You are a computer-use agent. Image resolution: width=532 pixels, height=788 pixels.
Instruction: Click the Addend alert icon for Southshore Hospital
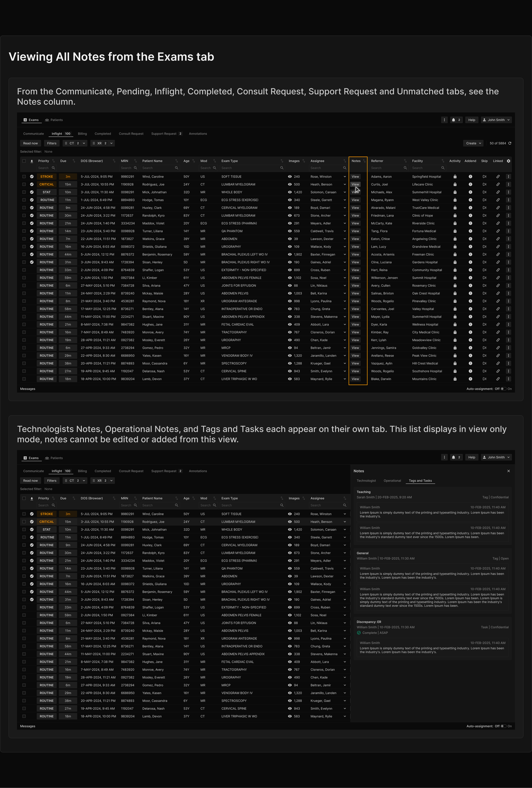pyautogui.click(x=470, y=371)
